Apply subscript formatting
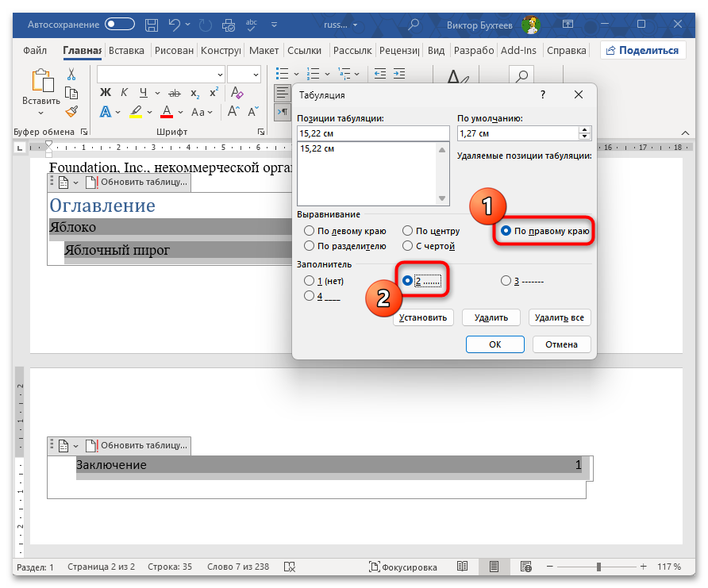 (194, 94)
